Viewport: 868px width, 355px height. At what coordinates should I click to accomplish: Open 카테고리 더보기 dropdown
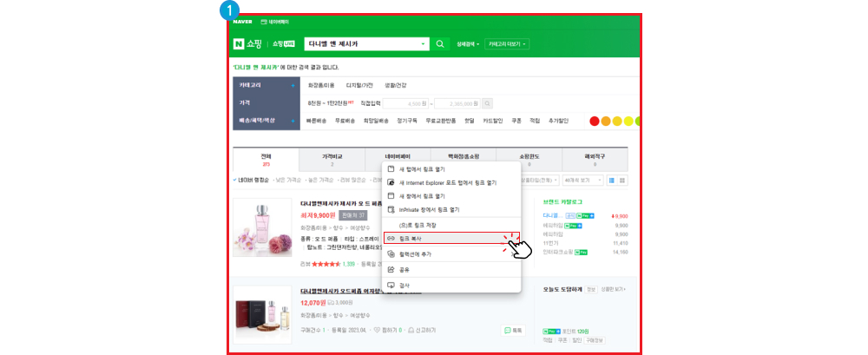point(507,43)
